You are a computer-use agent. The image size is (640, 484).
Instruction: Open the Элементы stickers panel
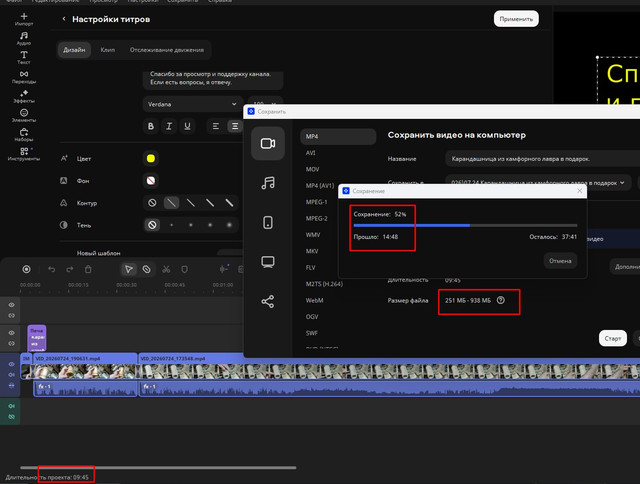24,115
